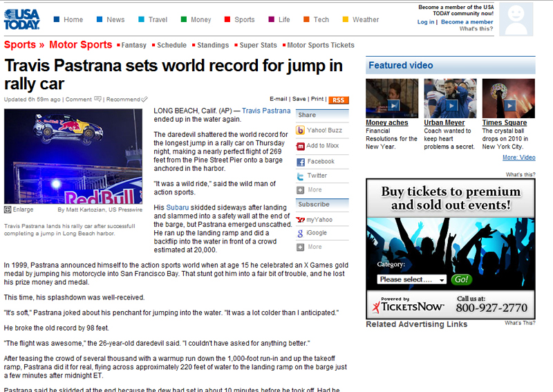Viewport: 553px width, 392px height.
Task: Expand More options under Subscribe
Action: coord(300,248)
